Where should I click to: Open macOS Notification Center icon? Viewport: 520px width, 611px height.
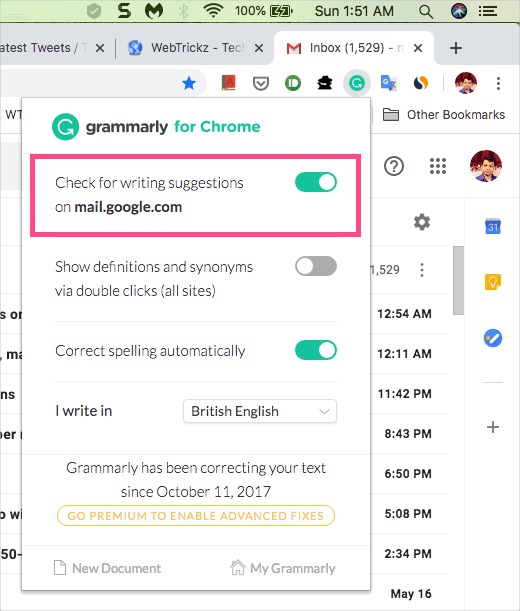click(488, 11)
